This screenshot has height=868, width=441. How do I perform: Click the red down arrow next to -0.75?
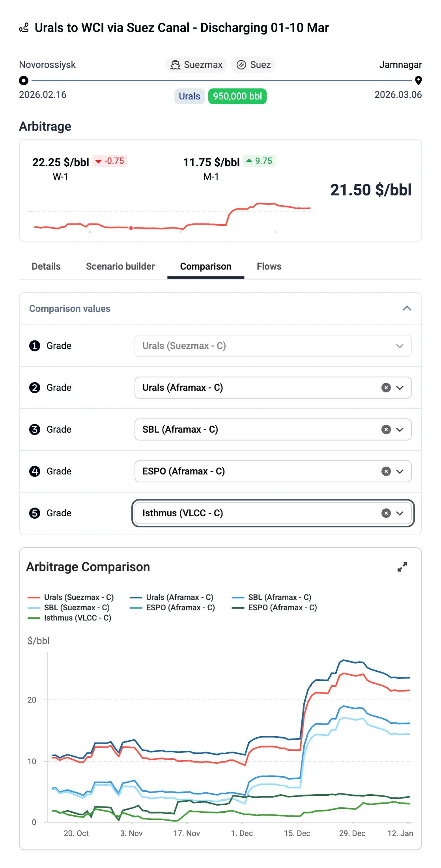point(98,161)
